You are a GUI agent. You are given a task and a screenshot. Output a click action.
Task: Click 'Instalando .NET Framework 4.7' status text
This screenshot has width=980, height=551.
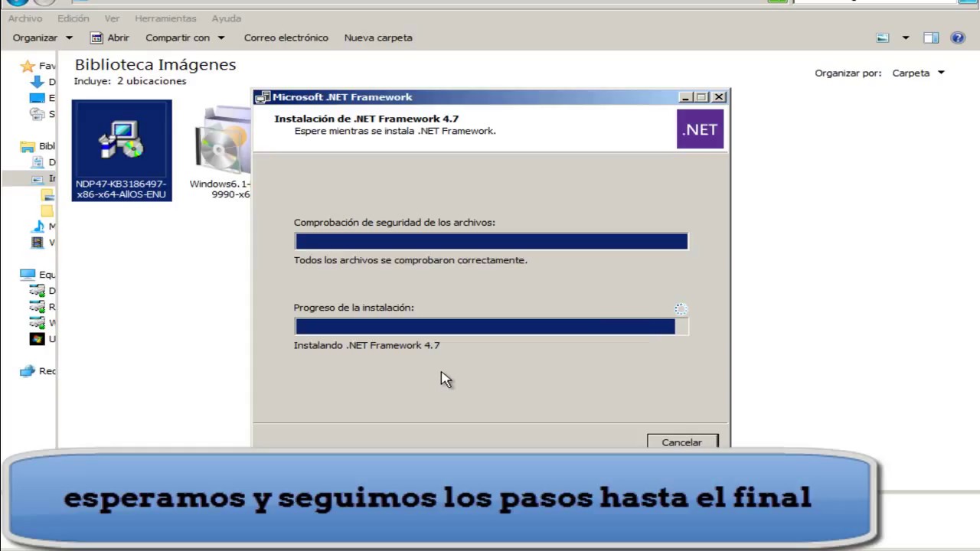367,345
